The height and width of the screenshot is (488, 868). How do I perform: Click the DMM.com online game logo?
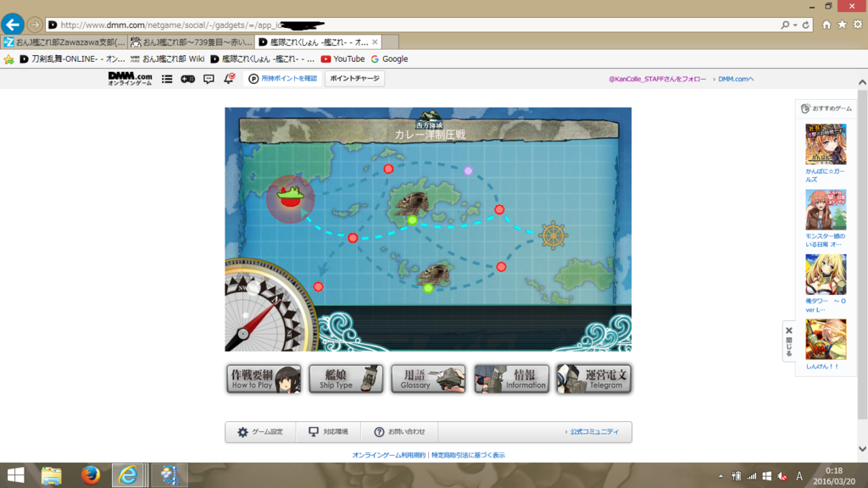coord(130,79)
